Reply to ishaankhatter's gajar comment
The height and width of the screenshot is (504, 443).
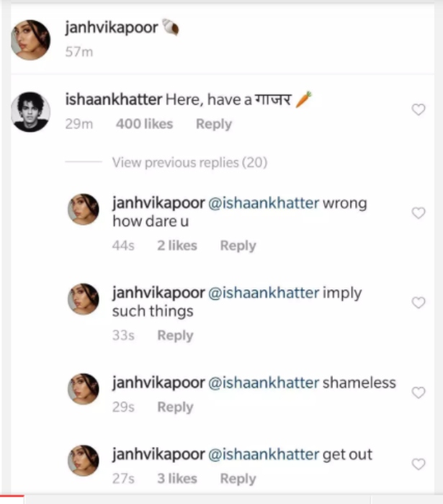point(213,124)
